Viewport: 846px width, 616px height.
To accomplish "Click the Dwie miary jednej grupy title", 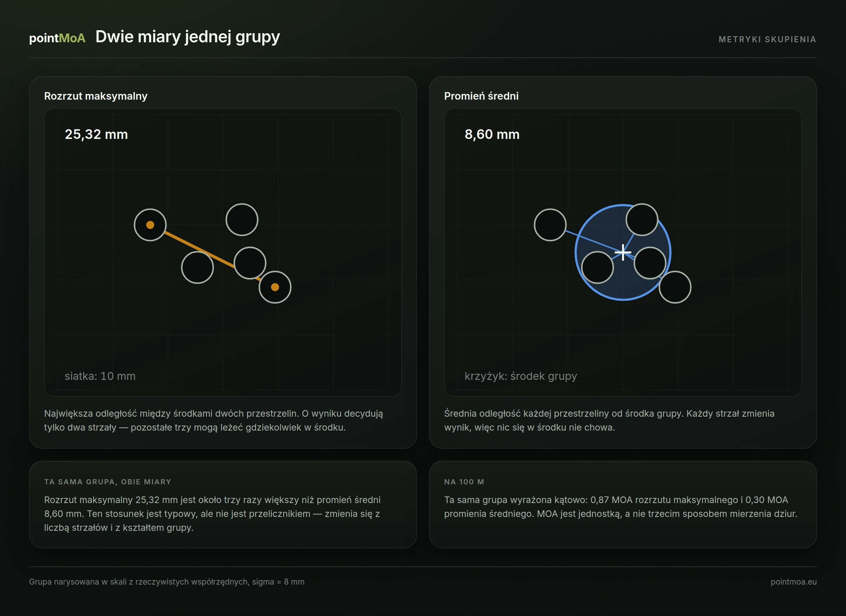I will pos(188,37).
